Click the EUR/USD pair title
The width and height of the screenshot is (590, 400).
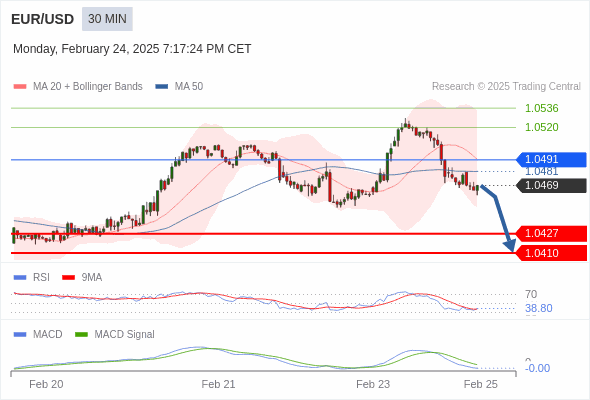tap(43, 19)
